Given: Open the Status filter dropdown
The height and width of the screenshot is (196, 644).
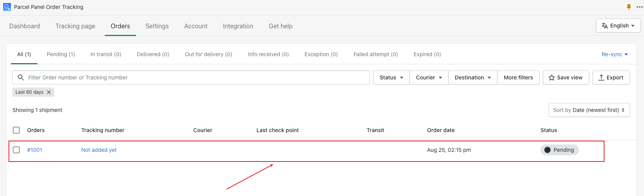Looking at the screenshot, I should click(391, 77).
